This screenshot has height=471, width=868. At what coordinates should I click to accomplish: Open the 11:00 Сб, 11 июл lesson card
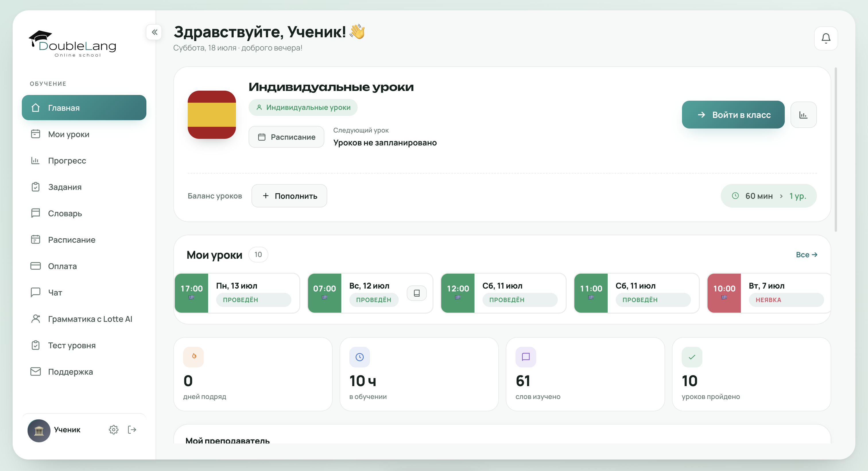point(637,293)
